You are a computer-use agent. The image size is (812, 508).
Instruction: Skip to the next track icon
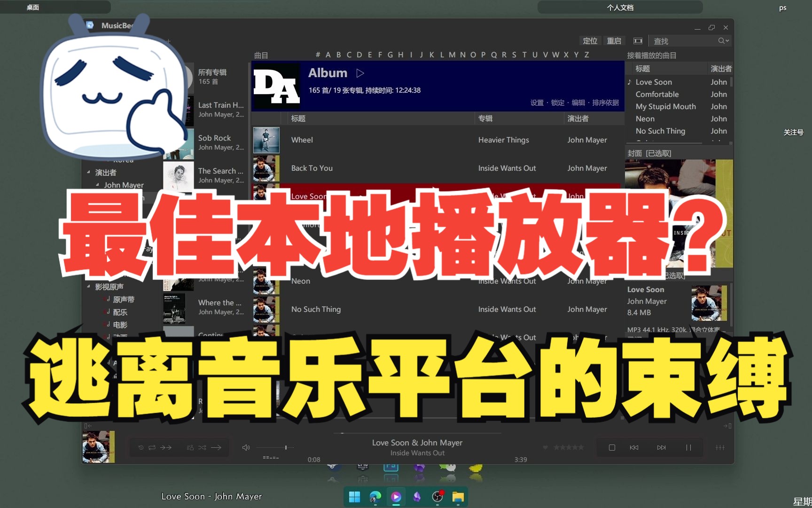pyautogui.click(x=662, y=447)
